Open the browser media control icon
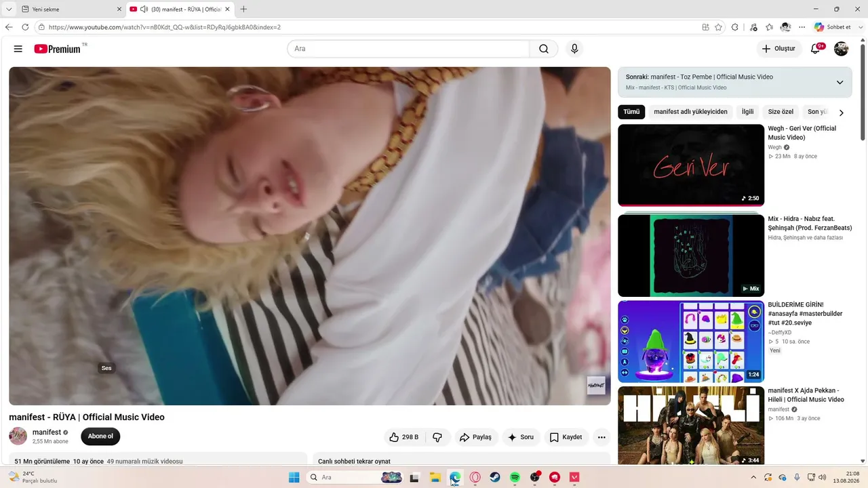 pos(753,27)
